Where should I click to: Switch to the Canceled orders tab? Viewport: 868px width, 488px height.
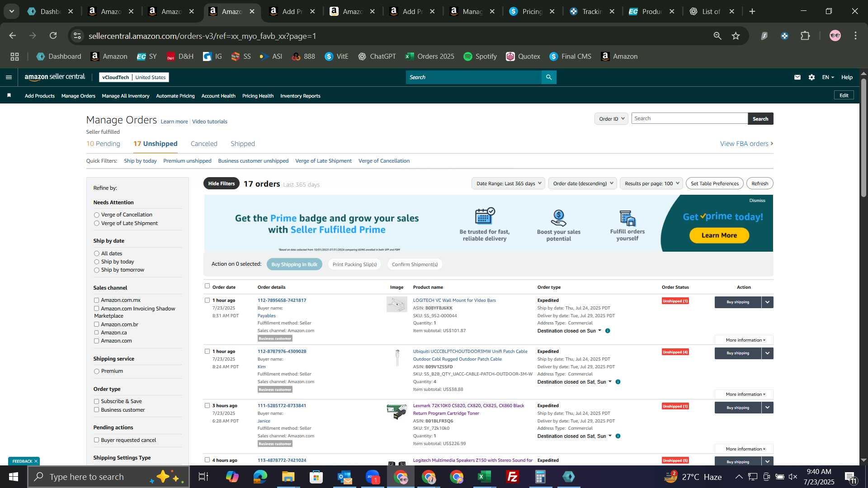204,144
